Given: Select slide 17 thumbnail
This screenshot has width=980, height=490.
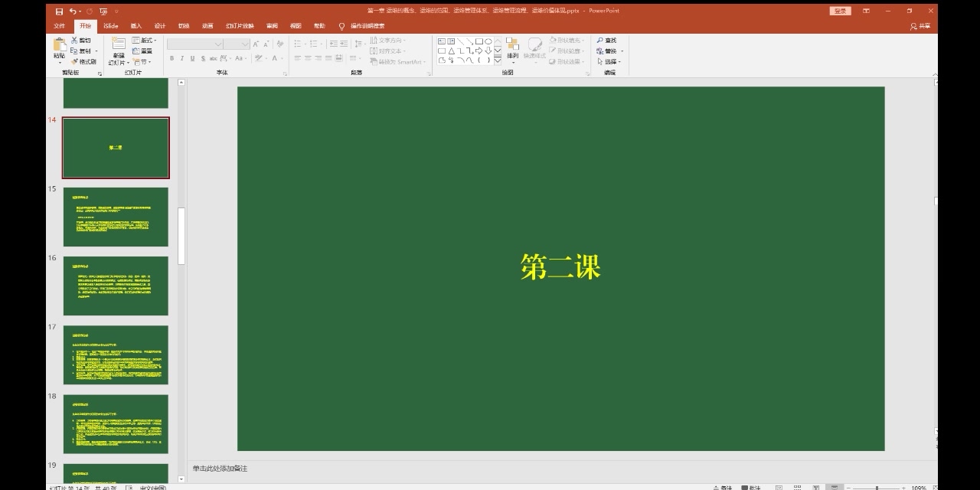Looking at the screenshot, I should [116, 355].
